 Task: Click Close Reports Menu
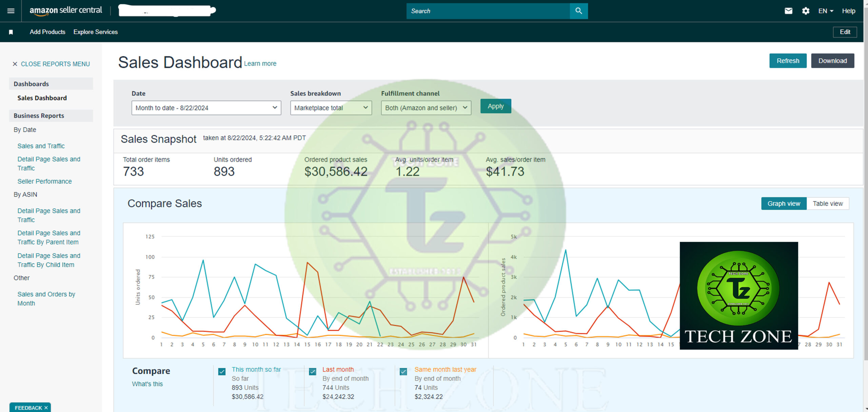point(55,64)
